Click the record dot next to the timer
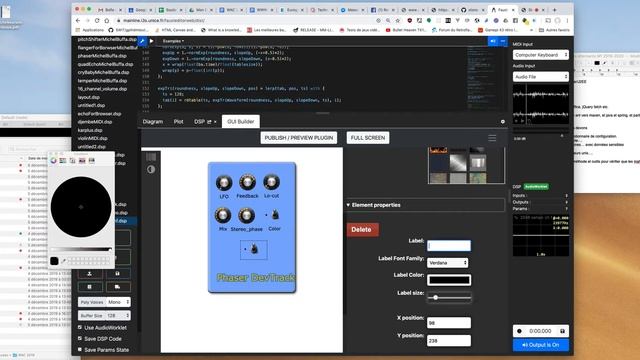 point(519,331)
